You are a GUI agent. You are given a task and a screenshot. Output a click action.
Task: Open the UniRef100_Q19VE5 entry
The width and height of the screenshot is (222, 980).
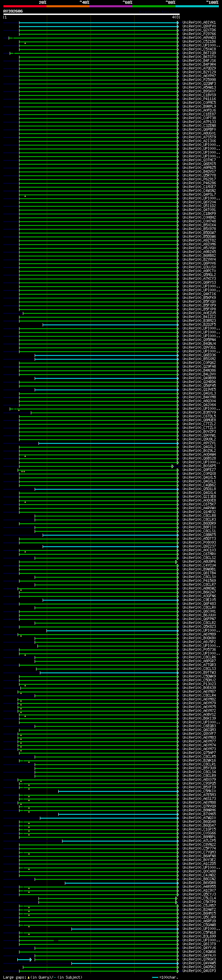click(x=199, y=390)
